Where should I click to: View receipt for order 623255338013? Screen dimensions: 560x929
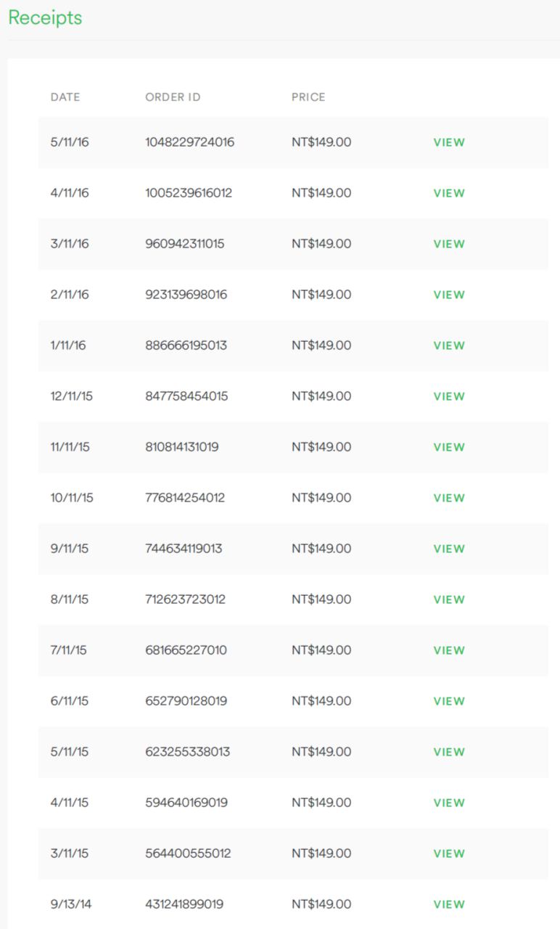[449, 752]
